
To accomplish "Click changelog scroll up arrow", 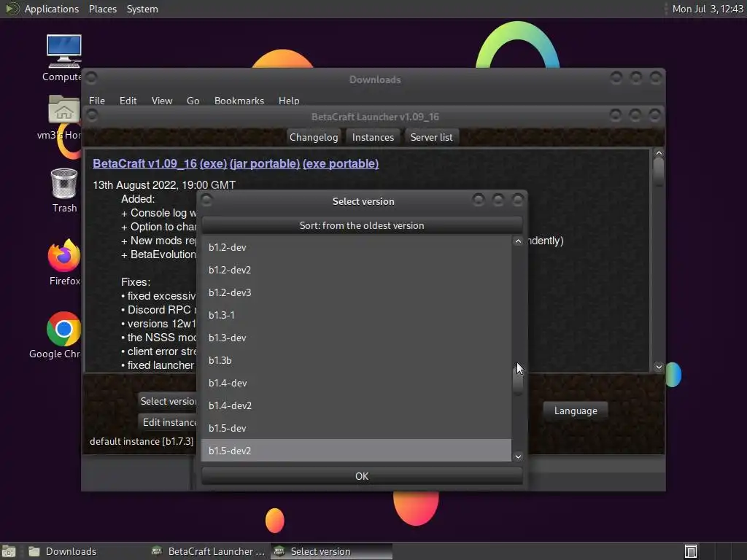I will click(x=659, y=153).
